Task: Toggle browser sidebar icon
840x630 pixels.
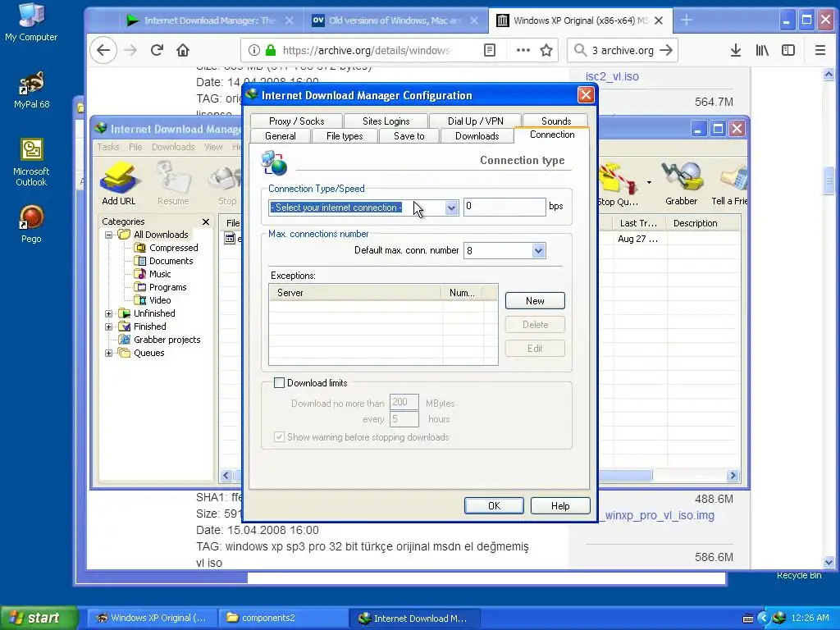Action: pyautogui.click(x=788, y=50)
